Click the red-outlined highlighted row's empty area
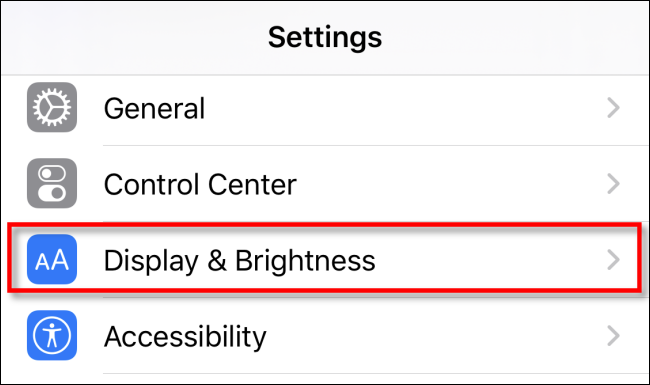The width and height of the screenshot is (650, 385). [489, 260]
